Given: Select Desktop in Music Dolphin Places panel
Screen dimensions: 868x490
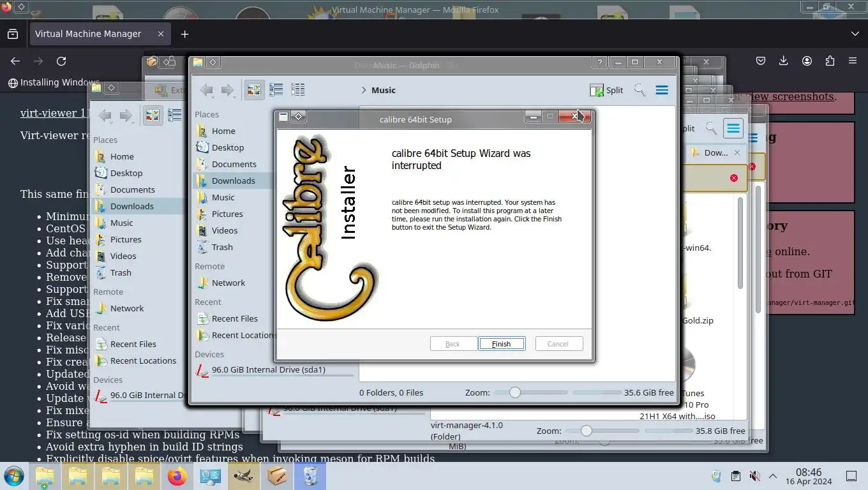Looking at the screenshot, I should coord(228,147).
